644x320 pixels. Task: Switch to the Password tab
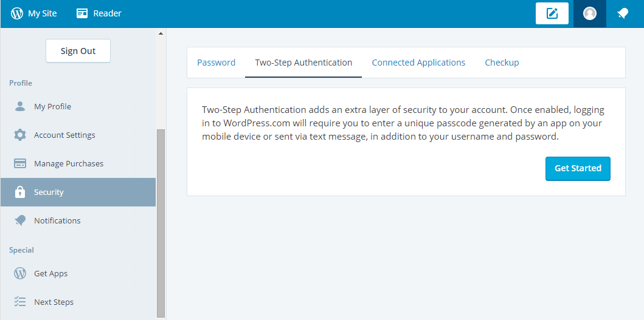coord(216,63)
